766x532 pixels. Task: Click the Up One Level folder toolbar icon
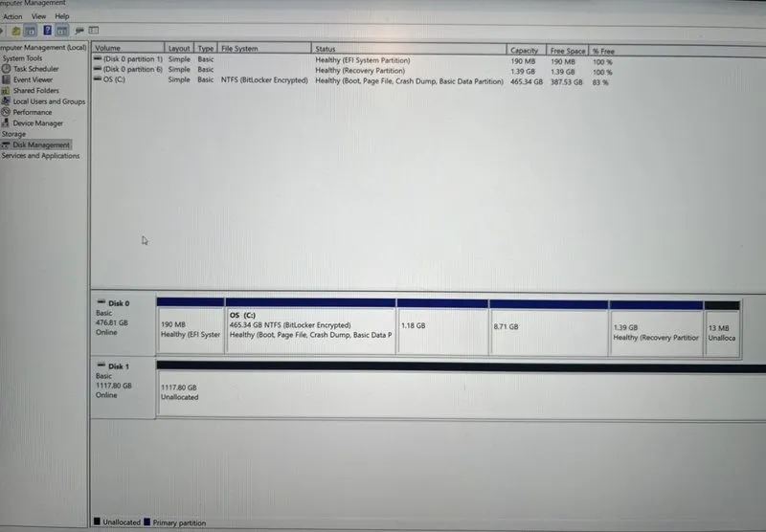[x=16, y=31]
